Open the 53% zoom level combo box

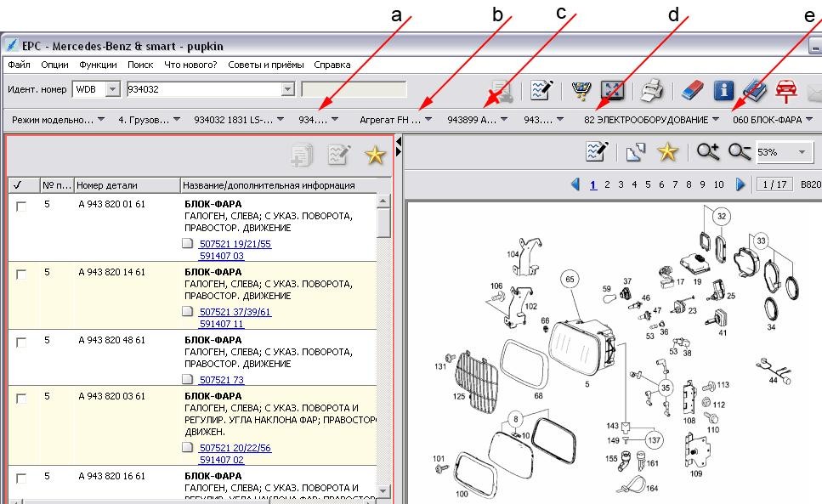783,152
